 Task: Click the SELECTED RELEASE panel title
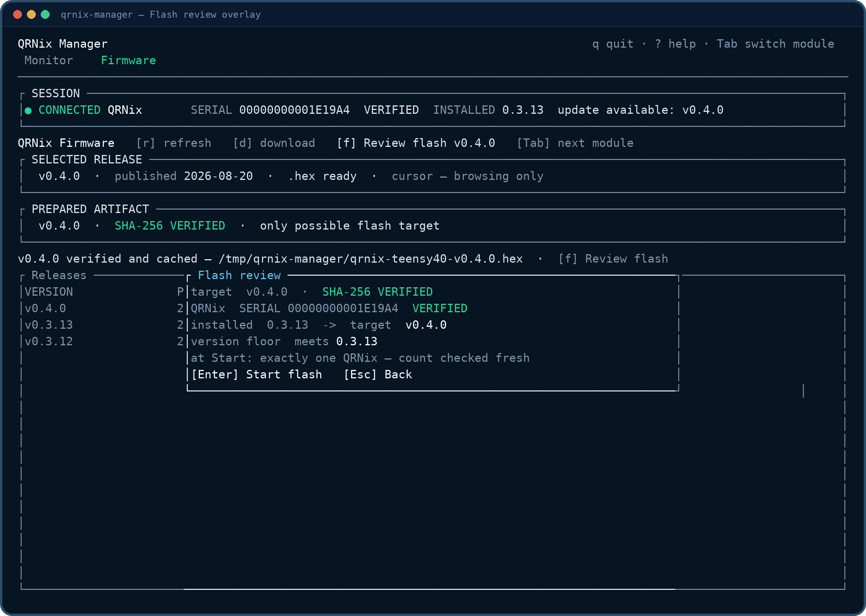point(87,160)
